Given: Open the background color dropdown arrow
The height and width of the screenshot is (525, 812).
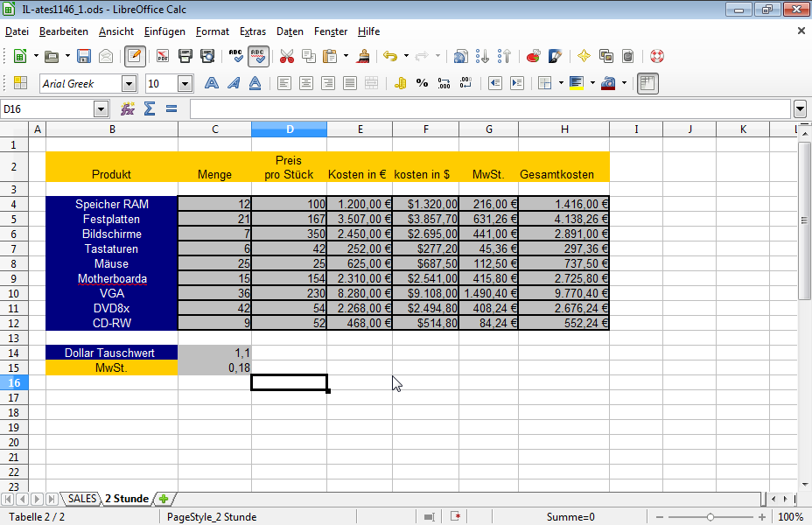Looking at the screenshot, I should coord(592,83).
